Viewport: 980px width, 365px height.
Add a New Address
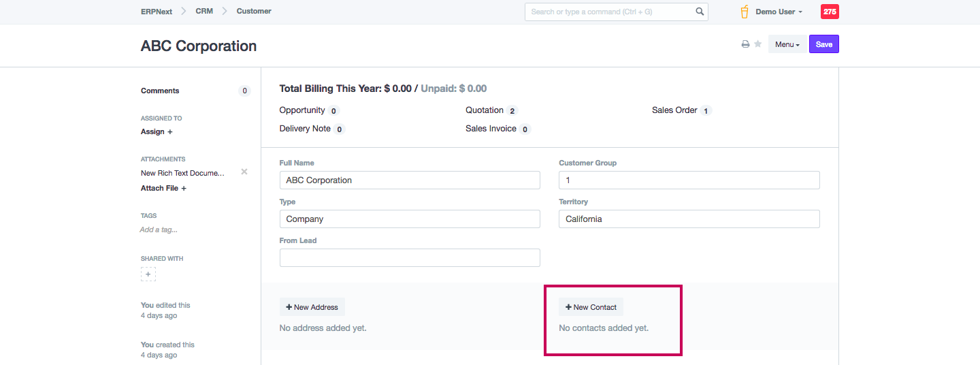point(312,307)
